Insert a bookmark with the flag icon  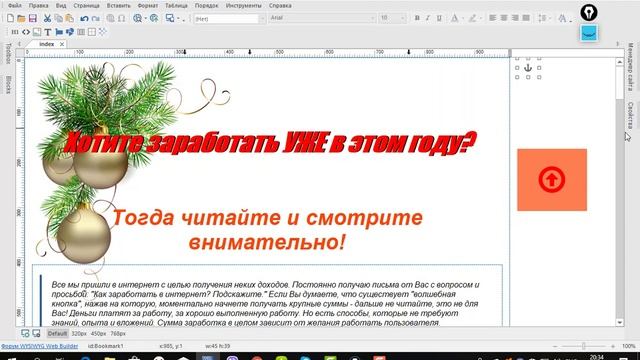click(59, 32)
